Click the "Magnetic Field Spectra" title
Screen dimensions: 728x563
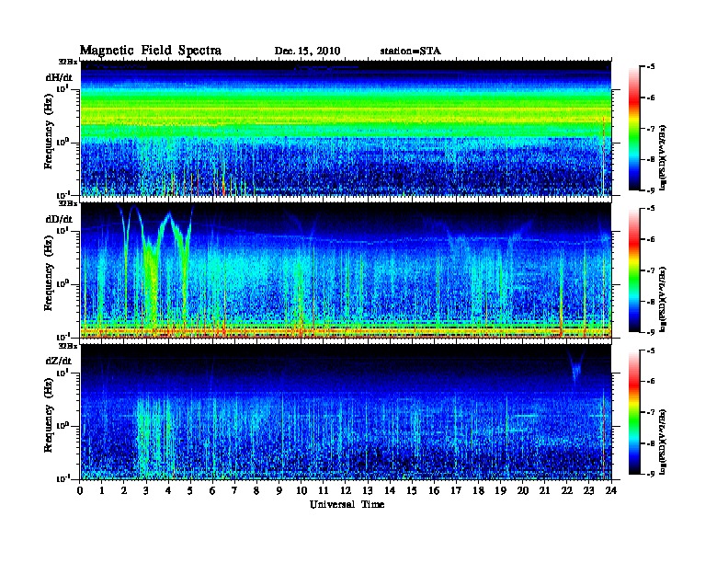(x=151, y=51)
